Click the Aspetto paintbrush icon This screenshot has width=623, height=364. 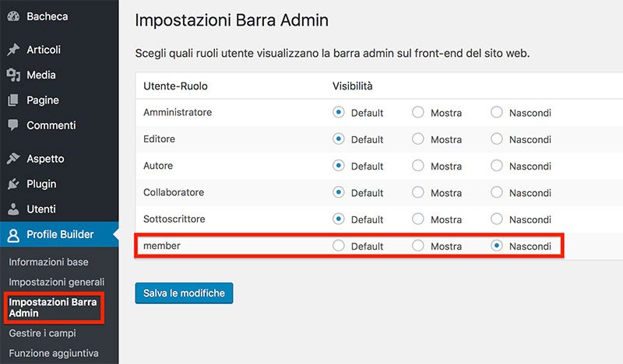pos(13,159)
